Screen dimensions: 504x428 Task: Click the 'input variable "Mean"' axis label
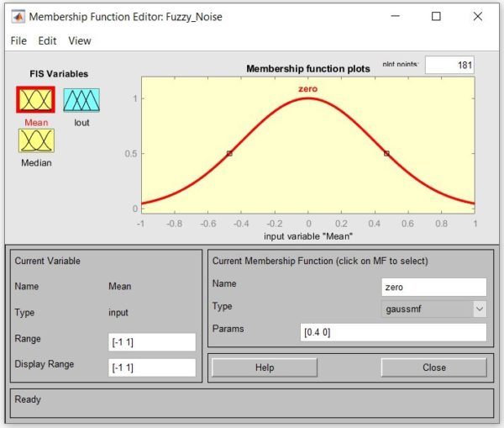coord(308,236)
